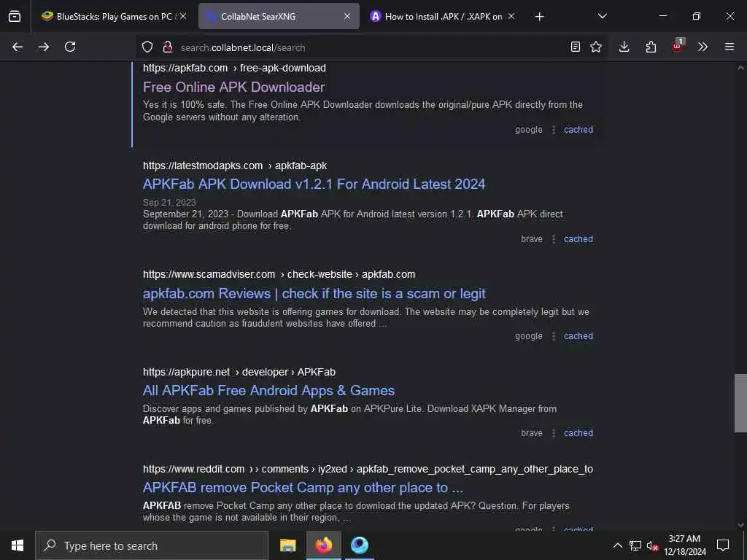Open options dots for apkpure.net result
The image size is (747, 560).
click(554, 433)
